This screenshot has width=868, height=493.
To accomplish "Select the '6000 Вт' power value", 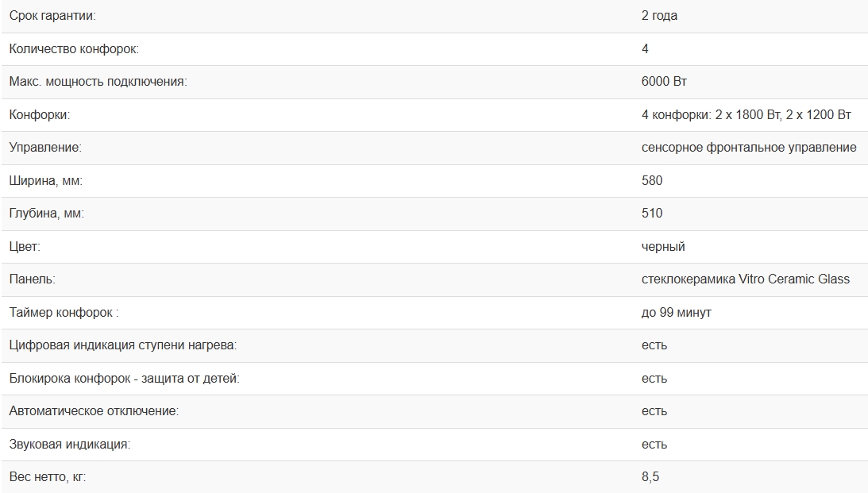I will click(664, 82).
